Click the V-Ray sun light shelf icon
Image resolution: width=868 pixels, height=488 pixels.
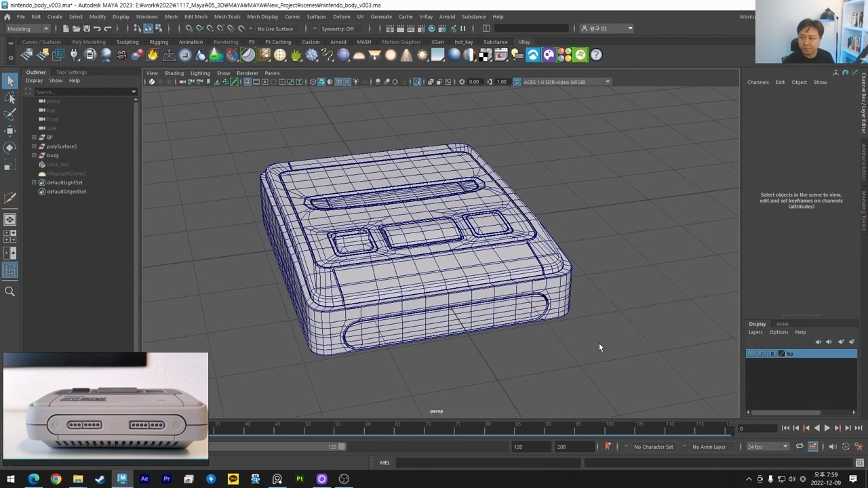(422, 55)
